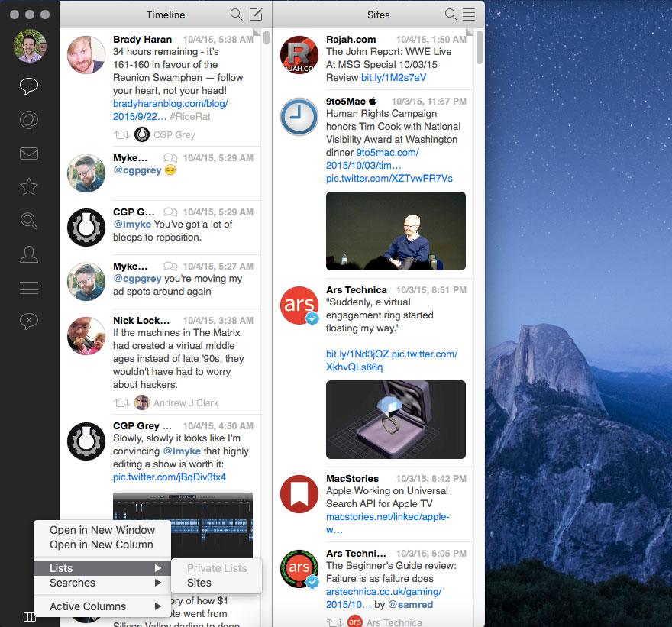This screenshot has height=627, width=672.
Task: Click Andrew J Clark retweeter name
Action: coord(186,403)
